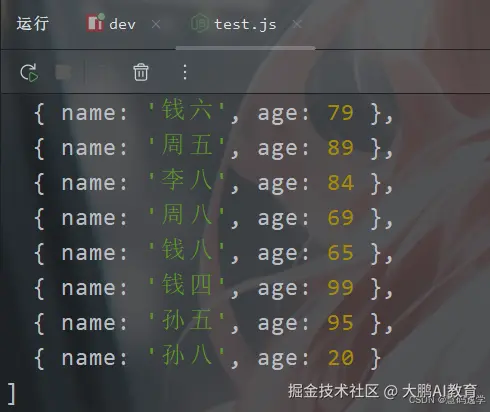This screenshot has height=412, width=490.
Task: Click the name value '钱八'
Action: (x=187, y=250)
